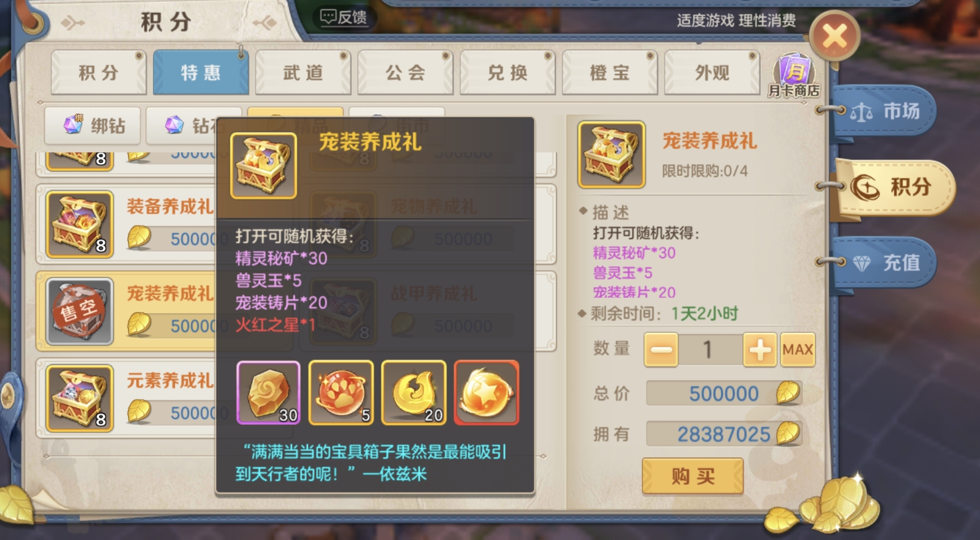Image resolution: width=980 pixels, height=540 pixels.
Task: Click the 精灵秘矿 ore item icon
Action: 268,393
